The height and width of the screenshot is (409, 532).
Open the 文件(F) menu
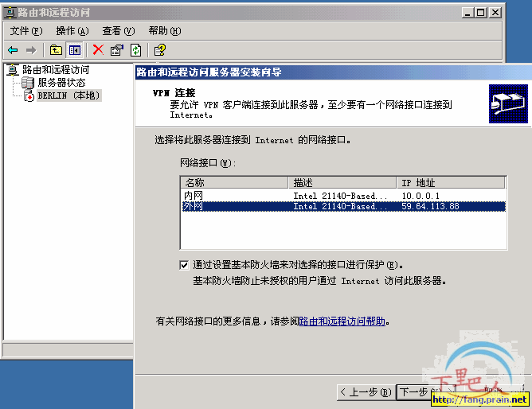[26, 31]
